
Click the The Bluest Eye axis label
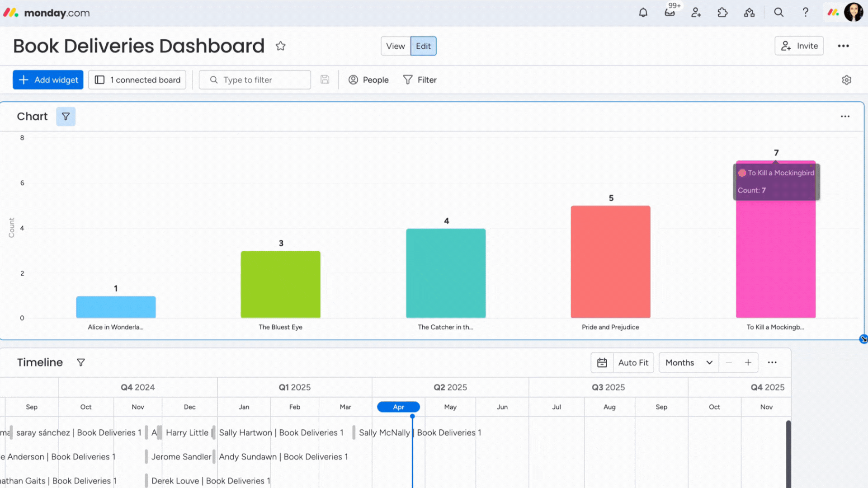(x=281, y=327)
